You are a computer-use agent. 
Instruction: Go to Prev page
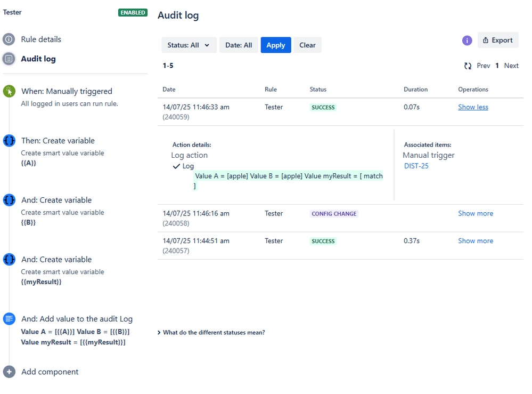483,66
